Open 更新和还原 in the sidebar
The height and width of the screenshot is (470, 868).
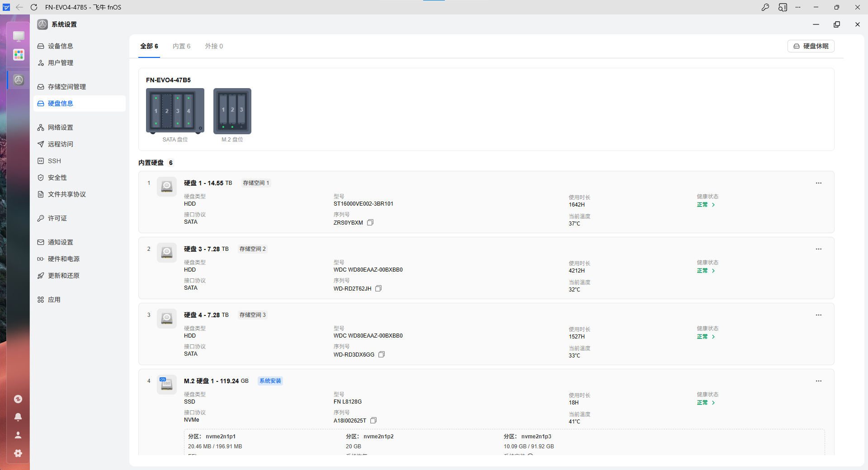[80, 276]
